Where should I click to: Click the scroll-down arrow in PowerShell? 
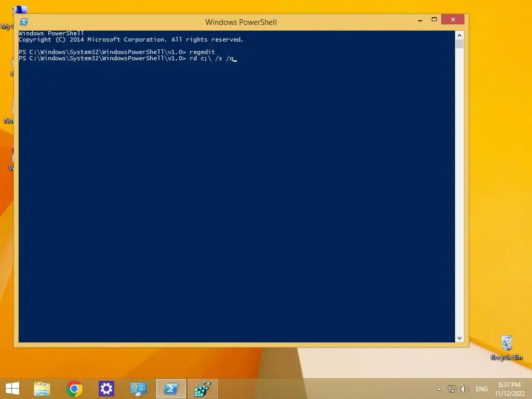pyautogui.click(x=459, y=338)
